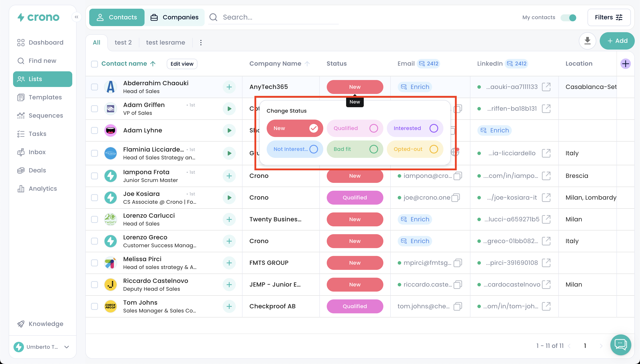Tick the select-all contacts checkbox
This screenshot has height=364, width=640.
tap(94, 64)
